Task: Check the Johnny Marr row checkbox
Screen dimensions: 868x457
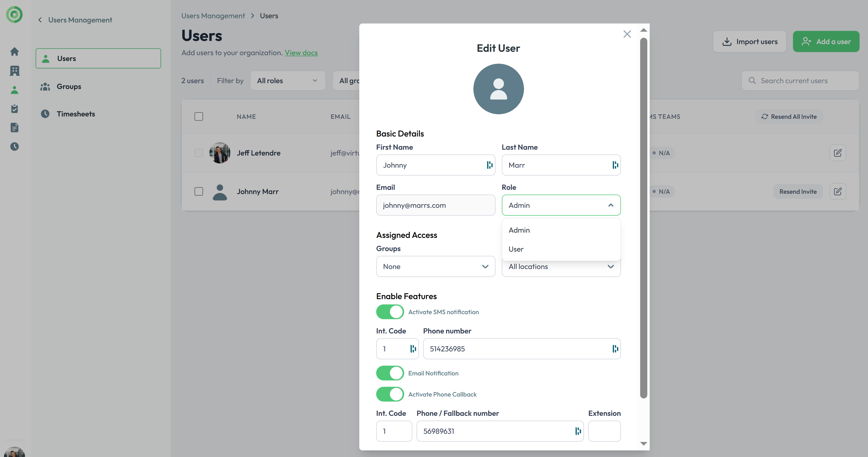Action: pyautogui.click(x=199, y=191)
